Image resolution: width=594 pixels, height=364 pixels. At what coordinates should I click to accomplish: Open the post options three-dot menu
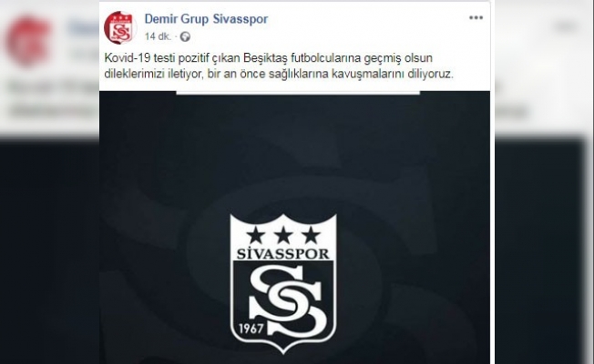click(x=476, y=18)
